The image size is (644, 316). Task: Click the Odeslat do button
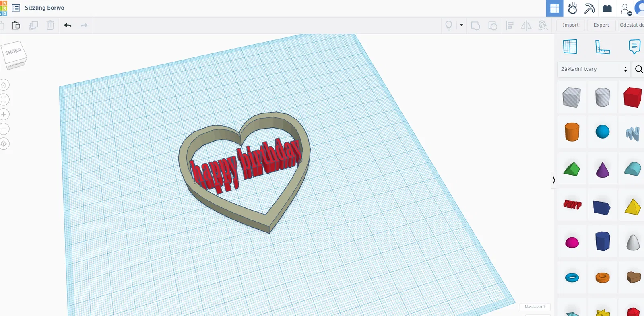pyautogui.click(x=631, y=25)
